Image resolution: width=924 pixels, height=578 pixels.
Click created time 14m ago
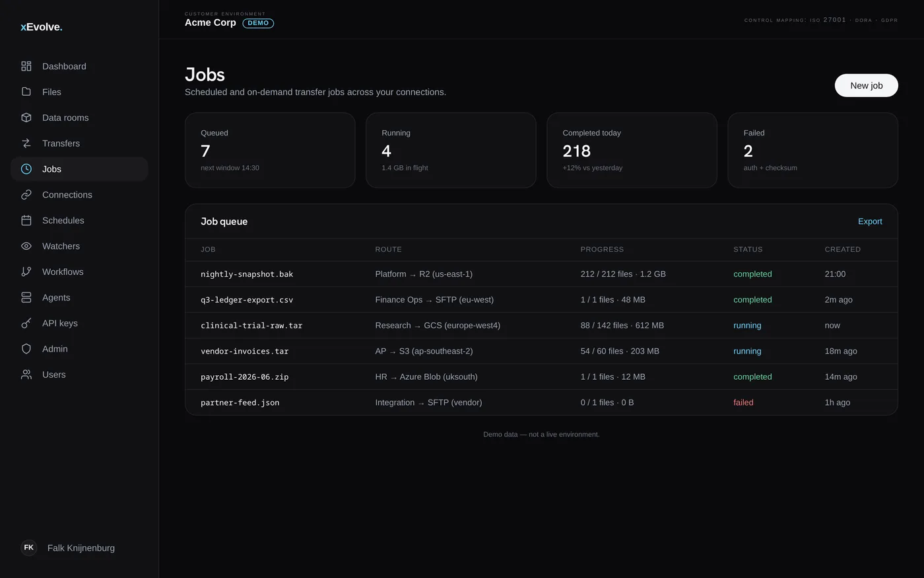[x=841, y=377]
